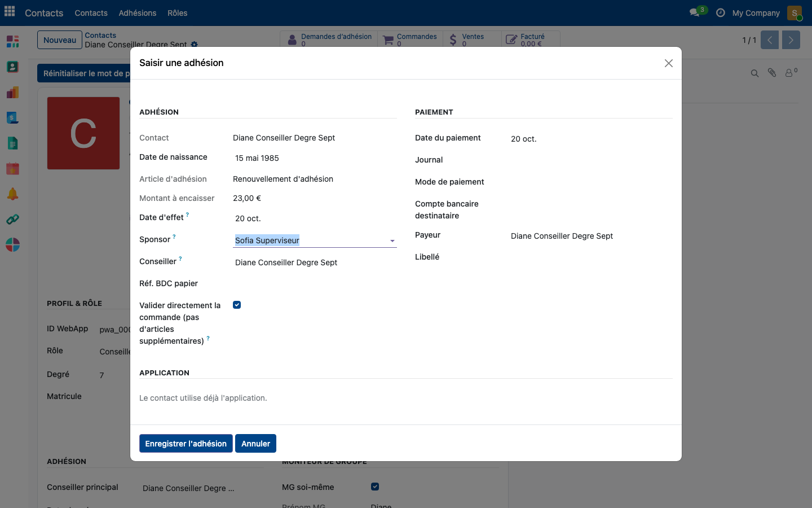Open the Contacts app icon in sidebar

(x=12, y=67)
